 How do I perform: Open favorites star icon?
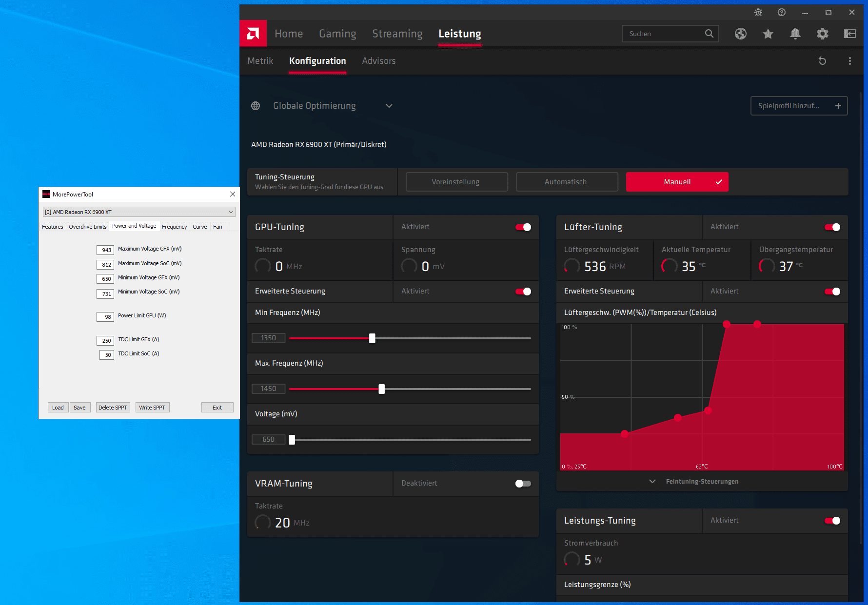(x=768, y=34)
